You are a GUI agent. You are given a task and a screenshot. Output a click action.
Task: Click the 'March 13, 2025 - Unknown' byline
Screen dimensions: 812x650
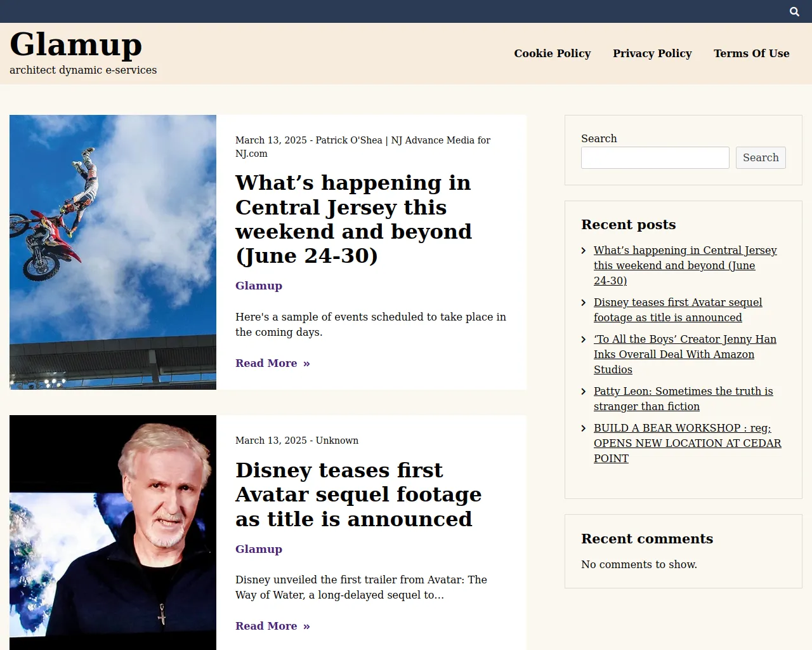click(x=297, y=441)
